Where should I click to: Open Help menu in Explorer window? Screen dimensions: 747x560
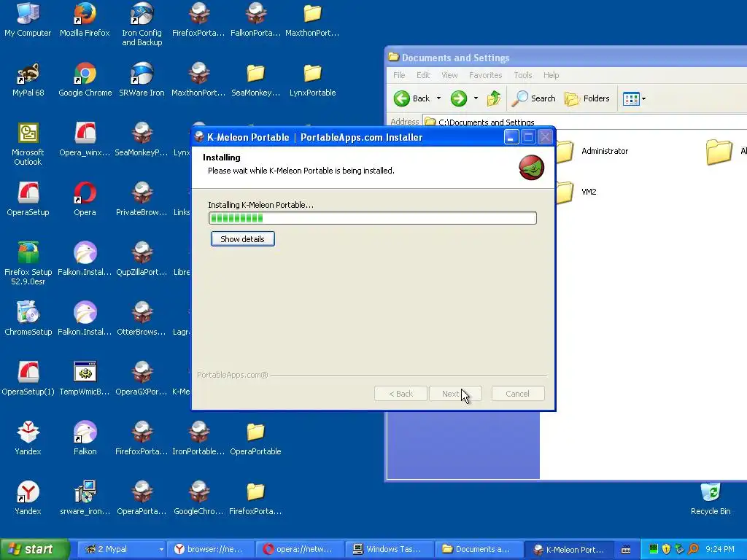tap(551, 75)
